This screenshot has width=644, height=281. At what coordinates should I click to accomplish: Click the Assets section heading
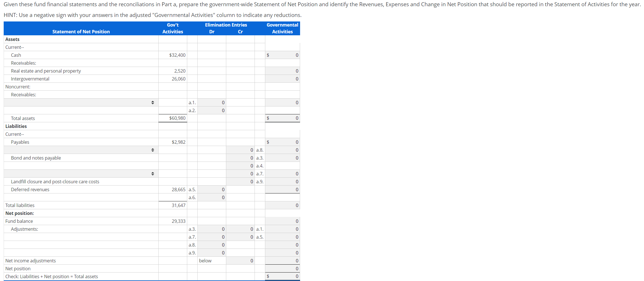[12, 39]
